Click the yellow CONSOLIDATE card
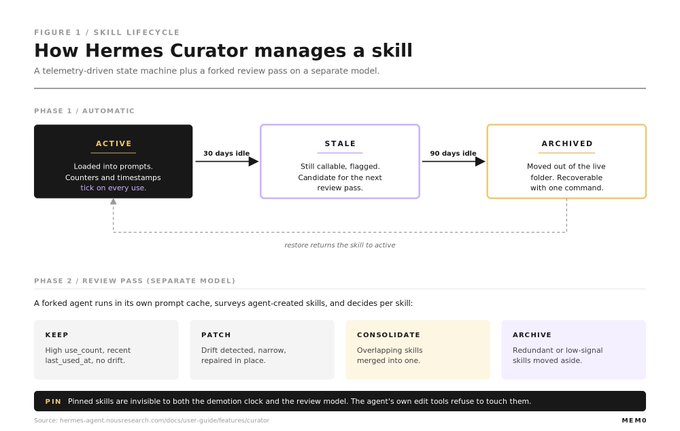Image resolution: width=680 pixels, height=431 pixels. 418,350
